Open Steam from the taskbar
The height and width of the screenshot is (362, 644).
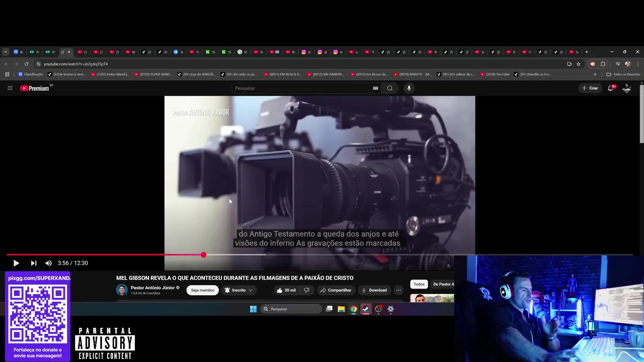click(x=366, y=309)
